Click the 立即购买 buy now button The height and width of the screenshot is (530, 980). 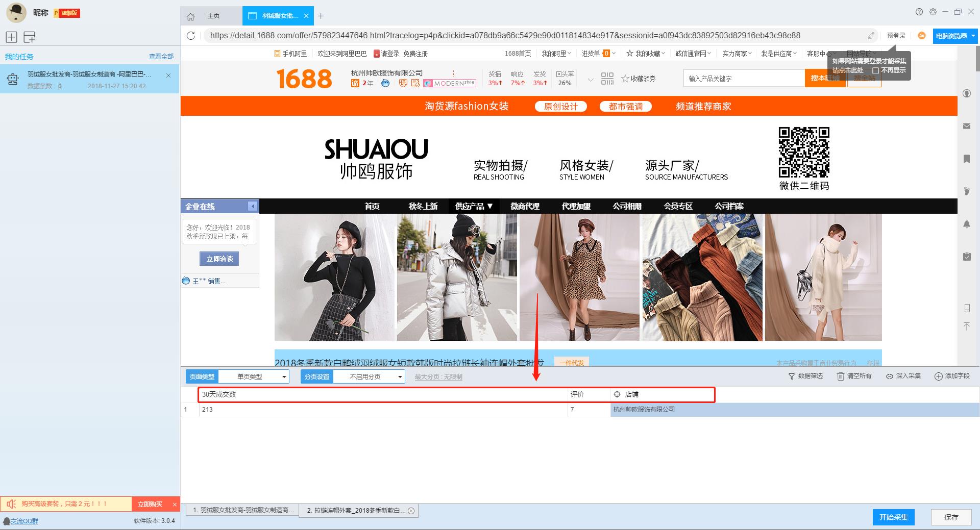pos(150,504)
